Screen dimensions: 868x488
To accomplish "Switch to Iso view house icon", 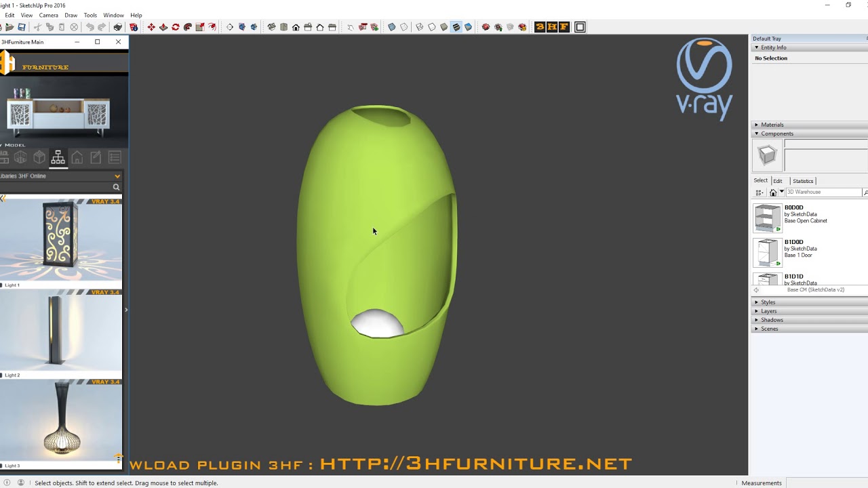I will tap(271, 27).
